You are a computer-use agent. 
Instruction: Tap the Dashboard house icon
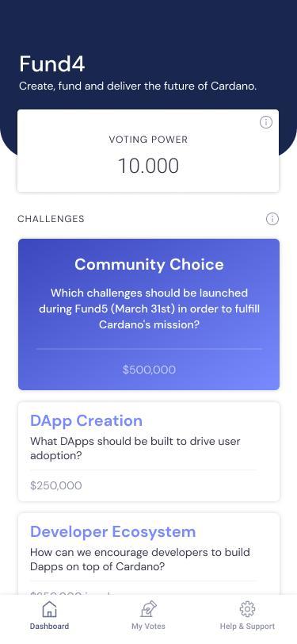point(49,608)
